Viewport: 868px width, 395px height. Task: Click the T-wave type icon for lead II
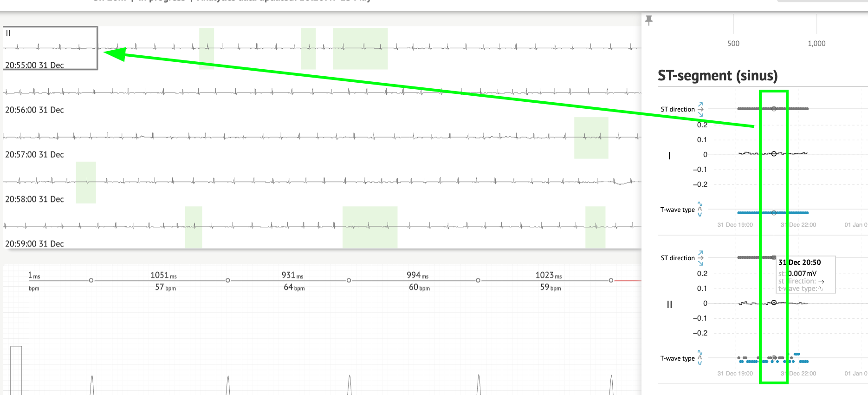(700, 358)
